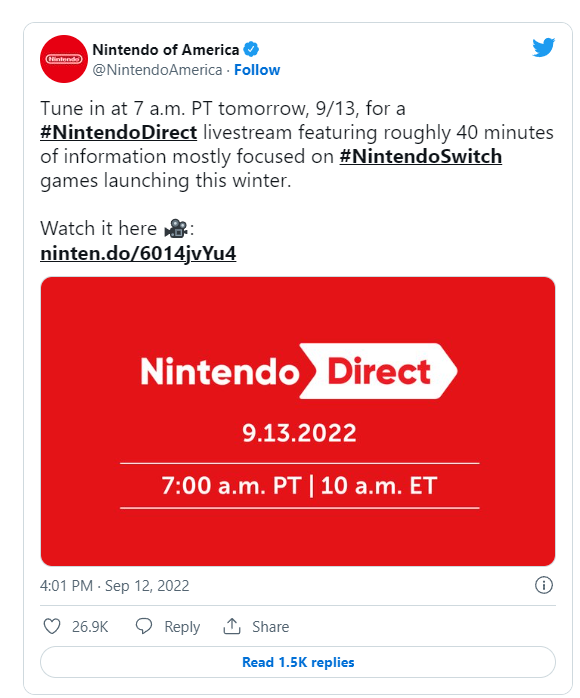Open the Nintendo of America profile avatar
The image size is (580, 698).
[x=64, y=59]
